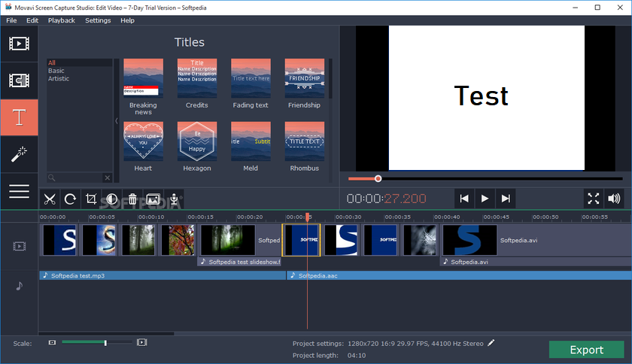632x364 pixels.
Task: Clear titles search with X icon
Action: tap(107, 177)
